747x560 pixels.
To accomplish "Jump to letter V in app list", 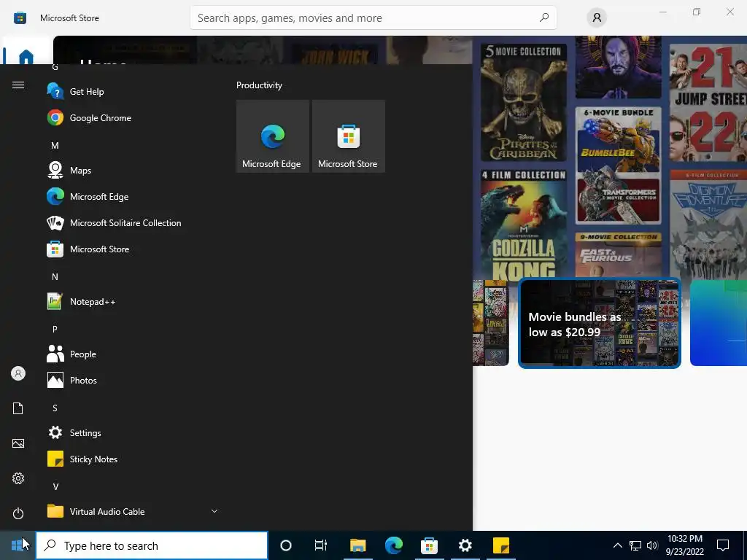I will [55, 486].
